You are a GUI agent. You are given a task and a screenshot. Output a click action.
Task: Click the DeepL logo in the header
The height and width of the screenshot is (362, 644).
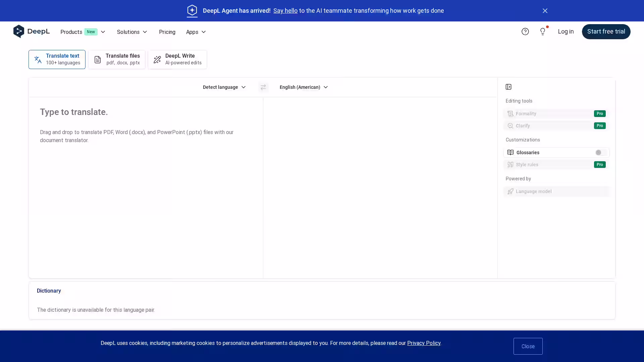point(32,32)
